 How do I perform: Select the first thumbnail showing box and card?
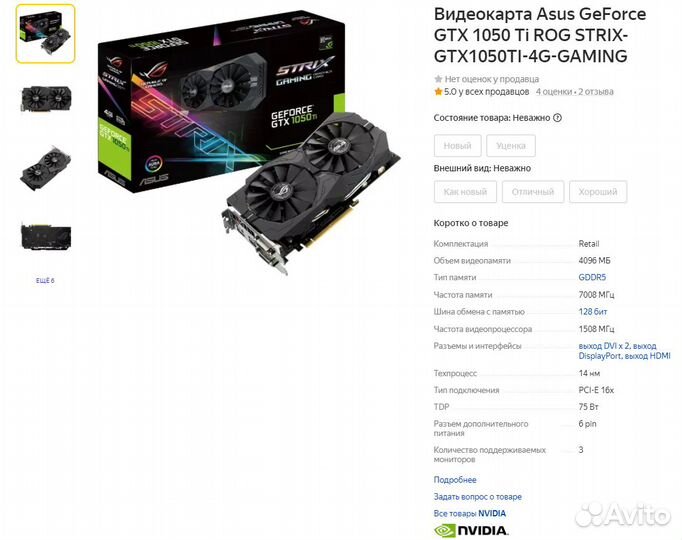pyautogui.click(x=45, y=34)
